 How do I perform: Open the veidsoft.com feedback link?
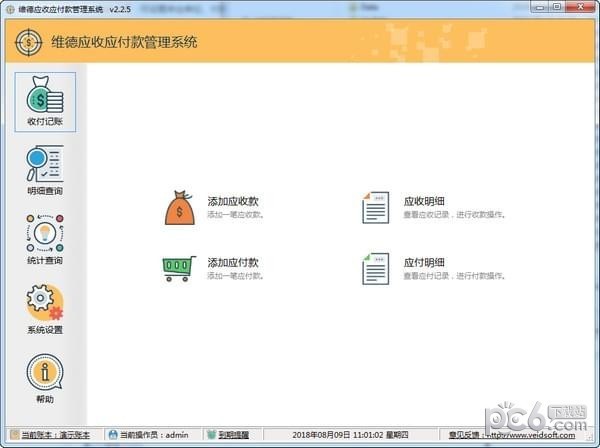coord(512,435)
